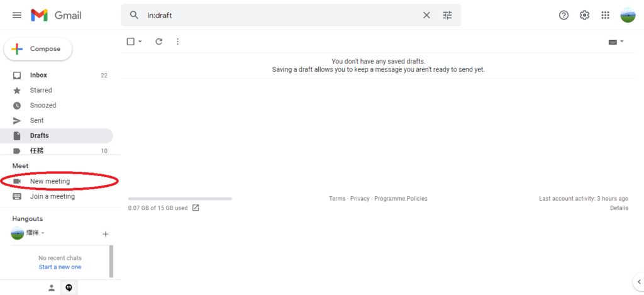Open the main menu hamburger icon
This screenshot has width=644, height=295.
click(17, 15)
